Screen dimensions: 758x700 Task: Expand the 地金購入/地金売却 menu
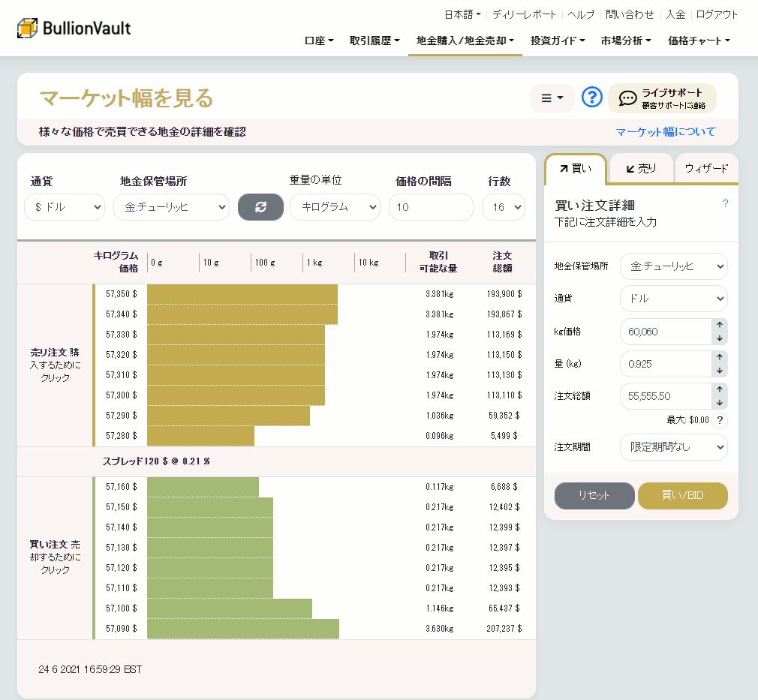(x=465, y=41)
